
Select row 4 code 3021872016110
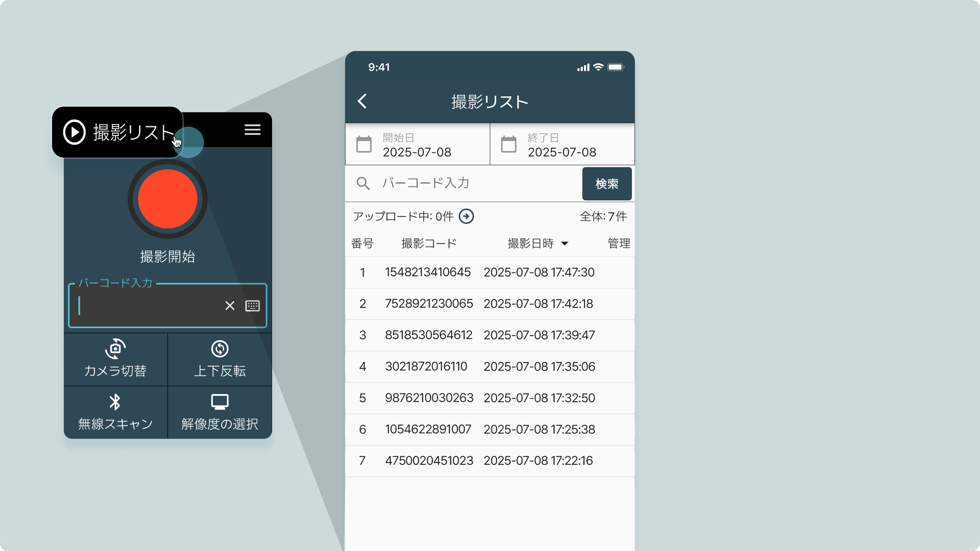pyautogui.click(x=426, y=367)
